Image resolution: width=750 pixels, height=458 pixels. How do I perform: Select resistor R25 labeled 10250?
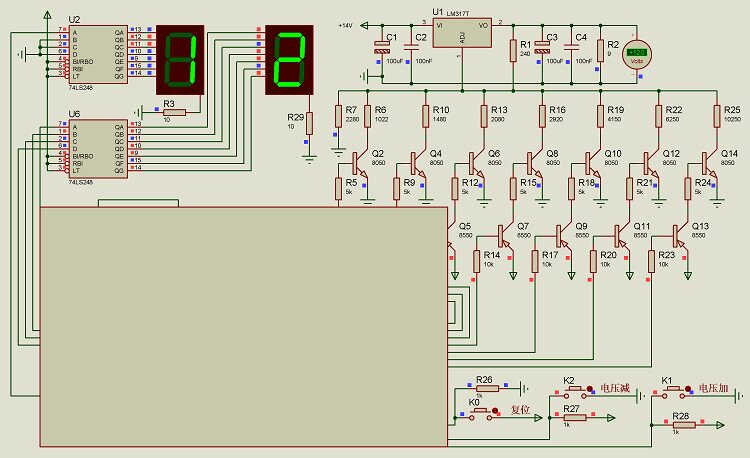[x=717, y=116]
